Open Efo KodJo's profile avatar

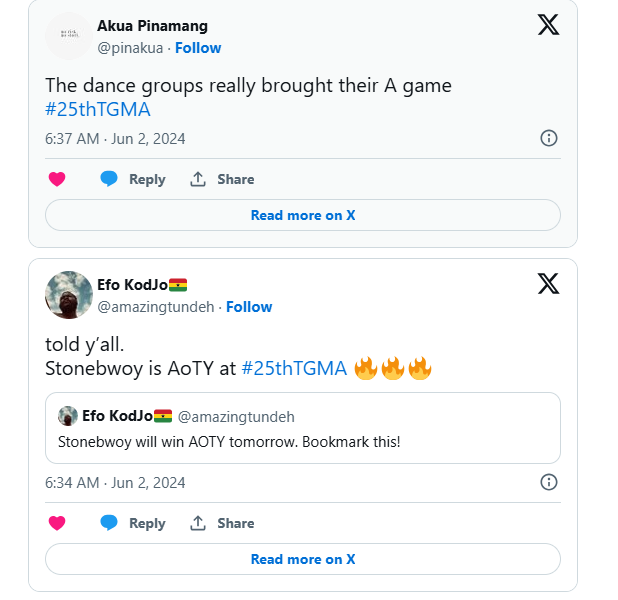point(69,295)
